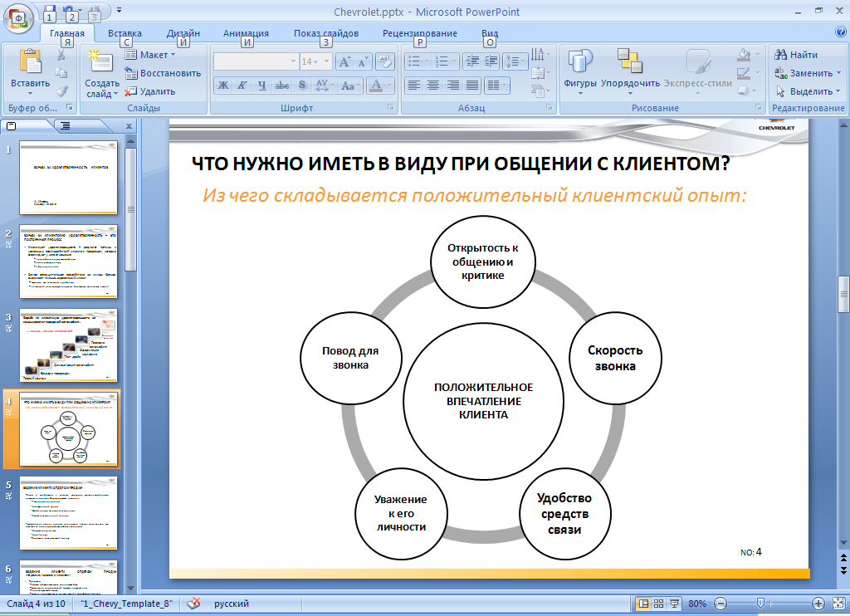Click the Office button

pos(18,18)
